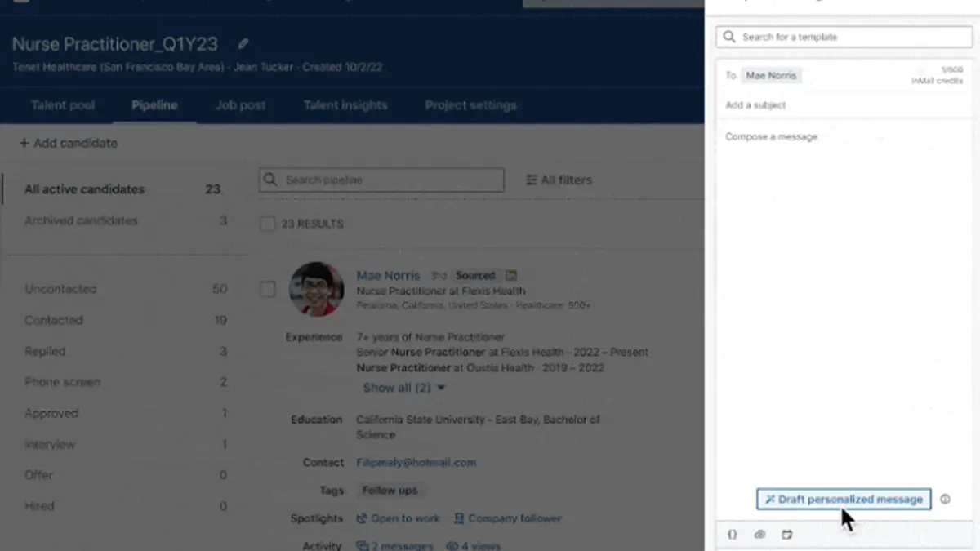Viewport: 980px width, 551px height.
Task: Select the Mae Norris candidate checkbox
Action: click(267, 289)
